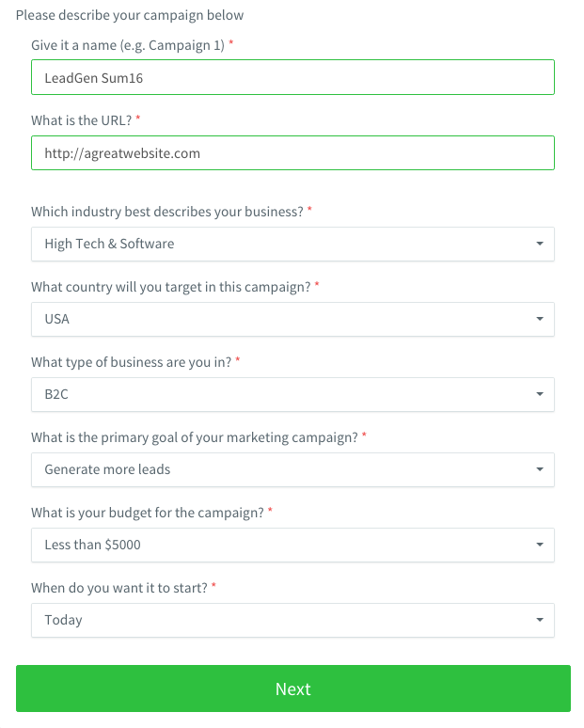
Task: Click the caret arrow on the country selector
Action: pyautogui.click(x=540, y=319)
